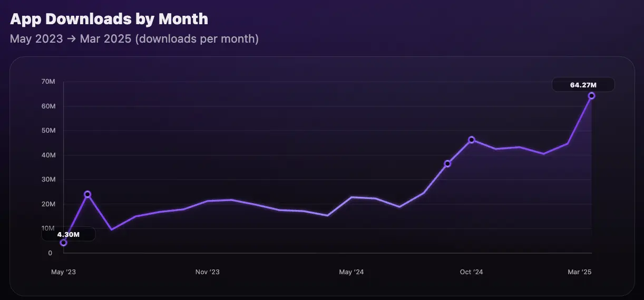Click the 4.30M starting data point marker
The width and height of the screenshot is (644, 300).
tap(63, 243)
